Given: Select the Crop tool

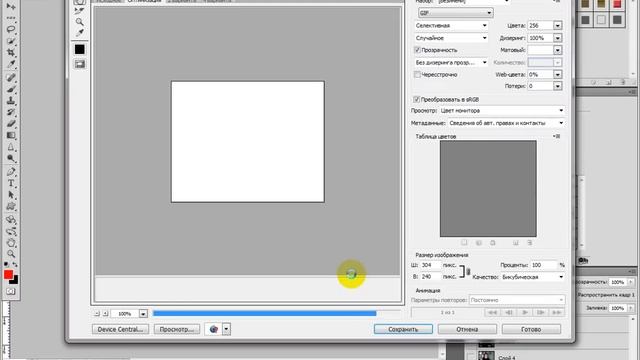Looking at the screenshot, I should pyautogui.click(x=11, y=53).
